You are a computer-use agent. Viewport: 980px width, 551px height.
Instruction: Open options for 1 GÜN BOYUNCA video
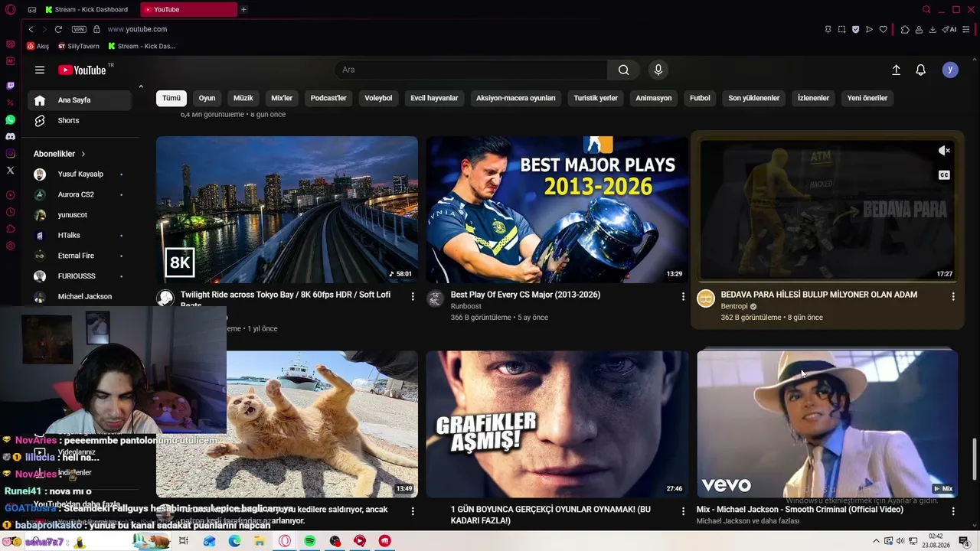pos(683,510)
